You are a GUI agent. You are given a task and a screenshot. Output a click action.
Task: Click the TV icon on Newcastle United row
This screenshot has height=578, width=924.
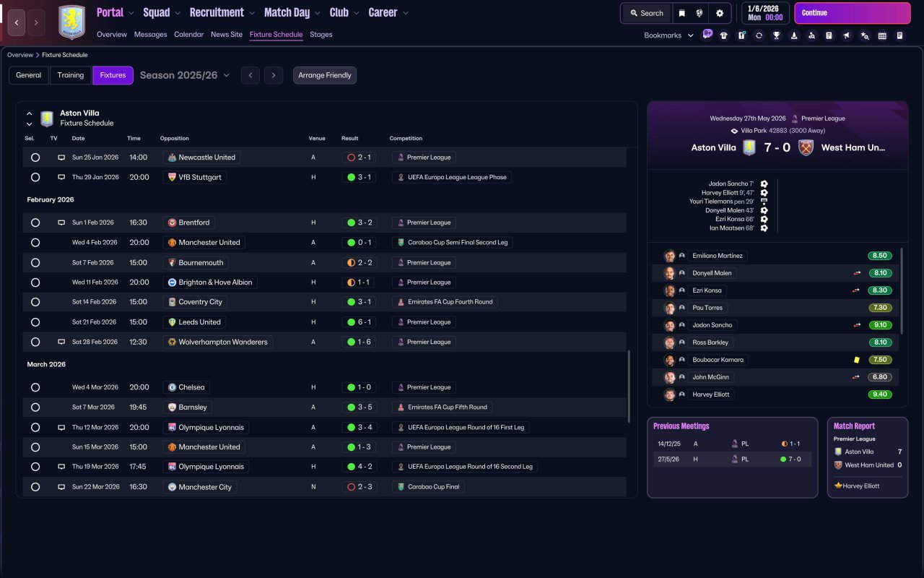pyautogui.click(x=61, y=158)
